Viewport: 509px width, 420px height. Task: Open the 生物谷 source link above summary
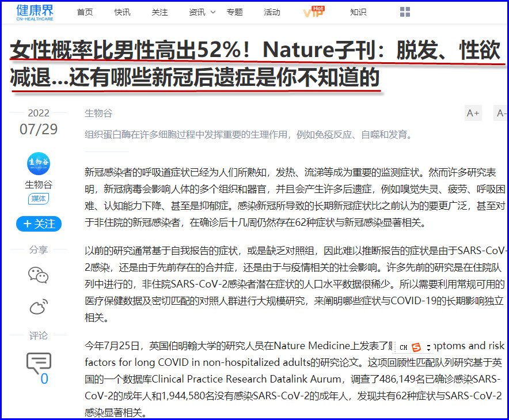tap(98, 113)
